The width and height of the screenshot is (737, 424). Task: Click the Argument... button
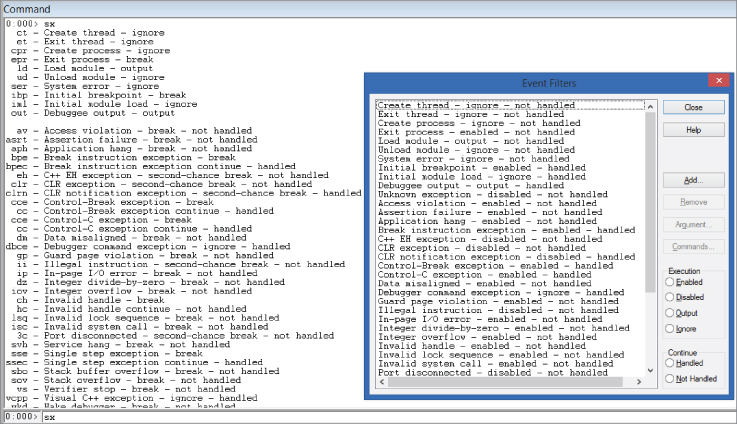point(693,224)
